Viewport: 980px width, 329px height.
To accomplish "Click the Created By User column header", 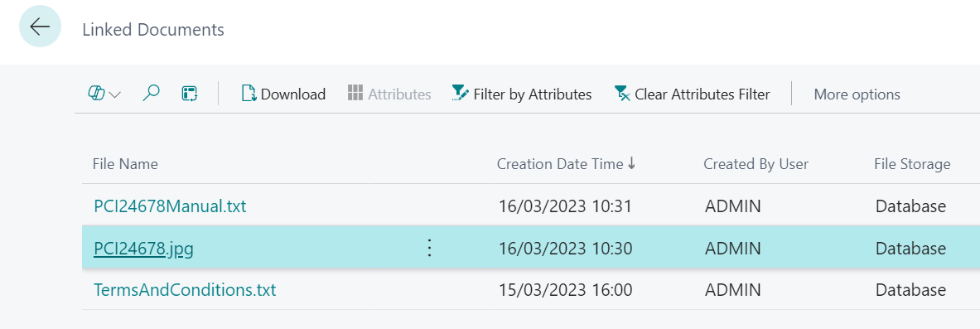I will click(756, 164).
